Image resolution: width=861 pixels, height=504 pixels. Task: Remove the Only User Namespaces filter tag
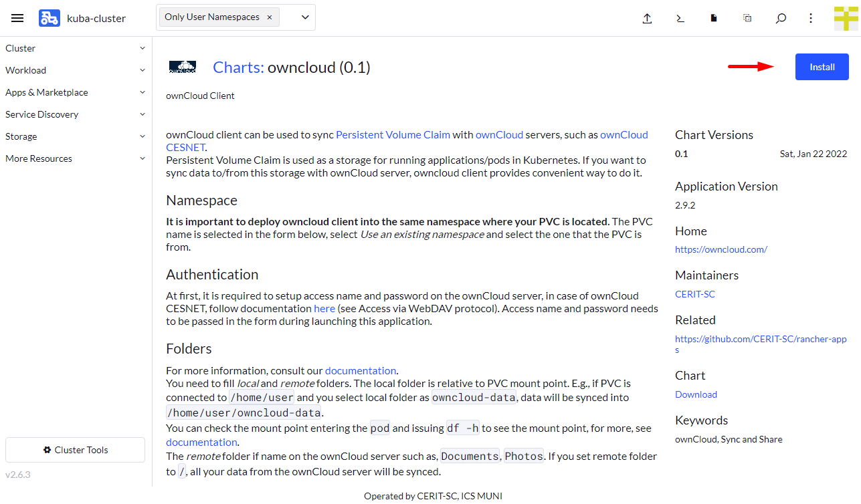pyautogui.click(x=270, y=17)
